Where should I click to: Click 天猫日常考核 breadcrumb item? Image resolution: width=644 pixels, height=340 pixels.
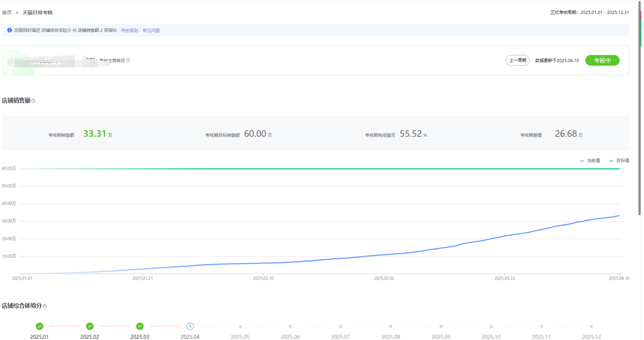point(37,13)
